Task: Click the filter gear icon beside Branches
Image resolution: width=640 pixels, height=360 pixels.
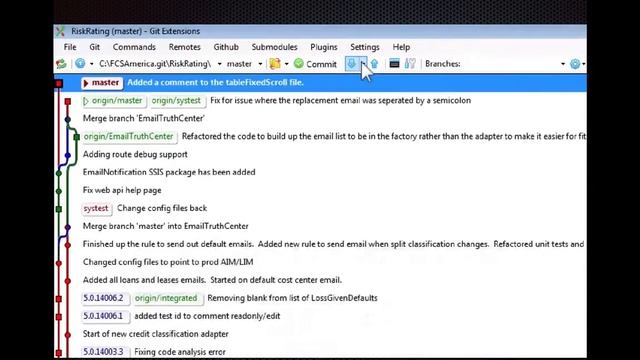Action: (x=575, y=64)
